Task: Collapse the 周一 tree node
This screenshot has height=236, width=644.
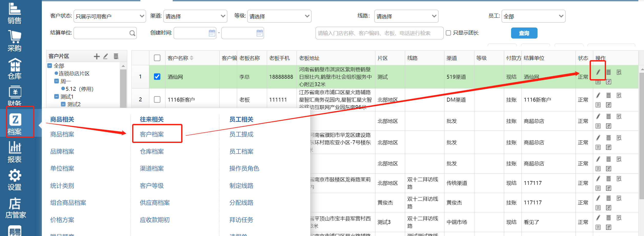Action: coord(56,81)
